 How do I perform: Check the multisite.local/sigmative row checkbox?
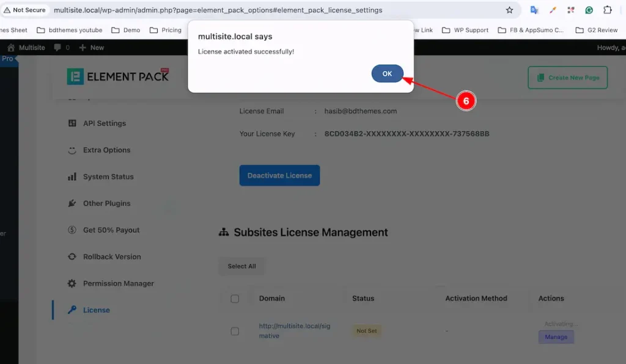(235, 331)
